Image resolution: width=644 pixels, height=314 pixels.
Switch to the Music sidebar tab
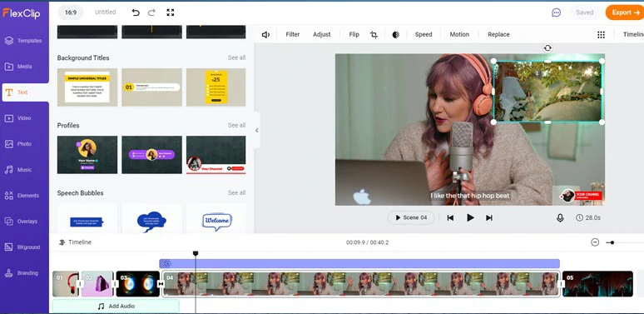click(24, 170)
